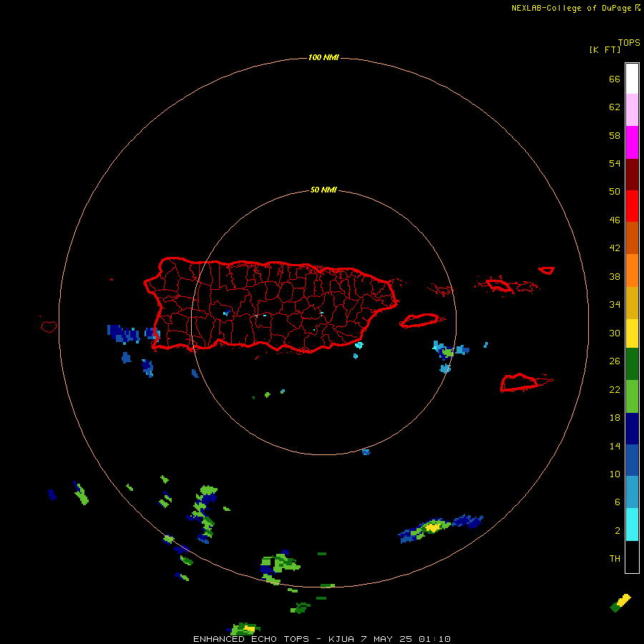Click the 54 legend value
The height and width of the screenshot is (644, 644).
click(x=615, y=163)
